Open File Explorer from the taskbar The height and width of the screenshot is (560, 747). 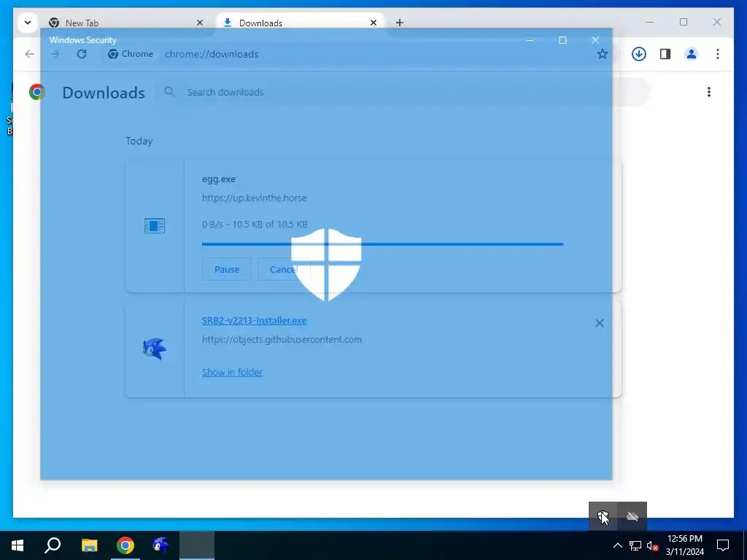(89, 545)
